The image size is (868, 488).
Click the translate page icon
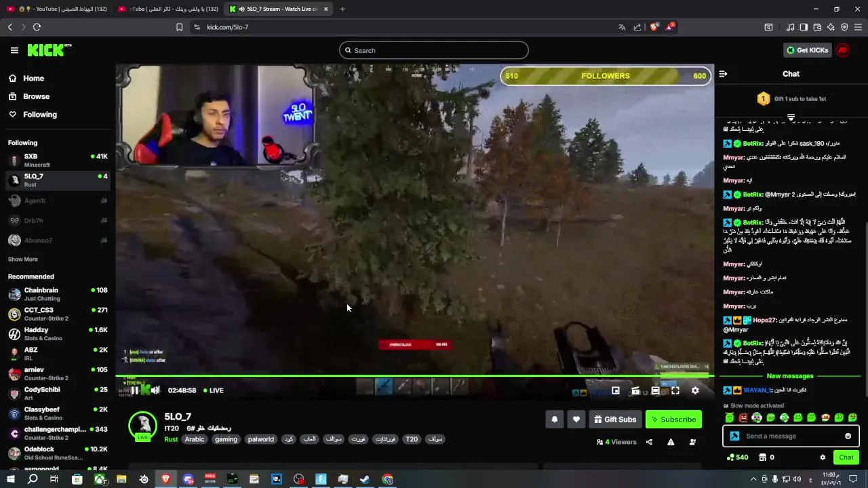pos(622,27)
